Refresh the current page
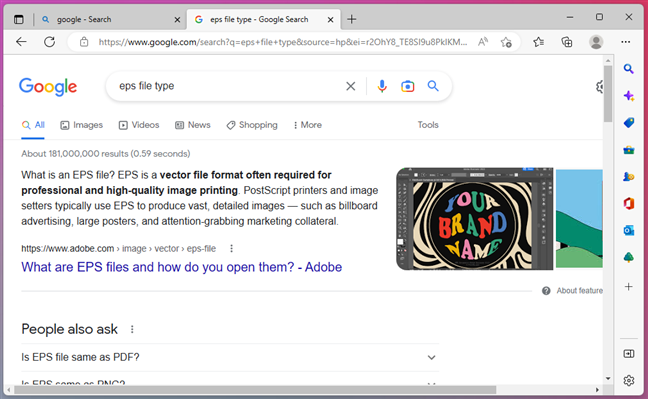This screenshot has width=648, height=399. pos(50,42)
